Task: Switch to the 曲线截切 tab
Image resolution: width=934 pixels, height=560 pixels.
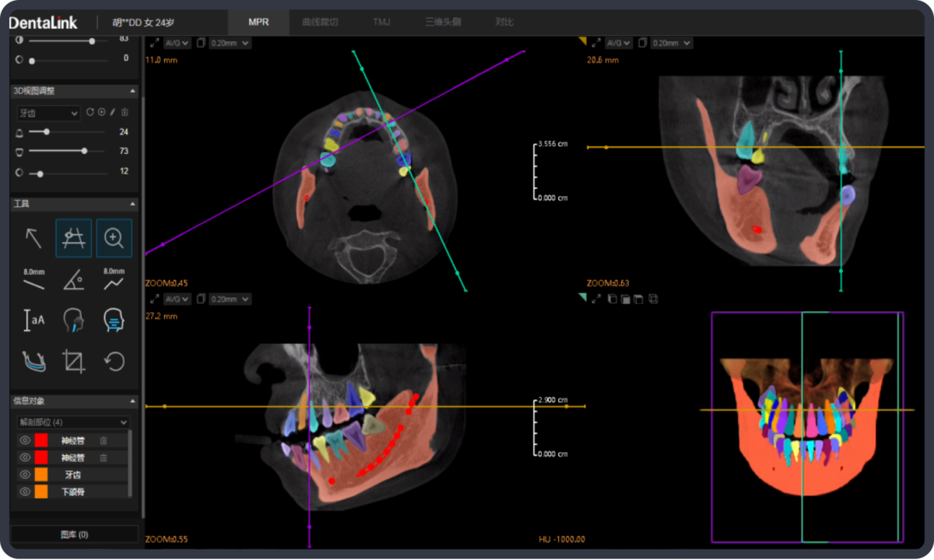Action: pyautogui.click(x=320, y=22)
